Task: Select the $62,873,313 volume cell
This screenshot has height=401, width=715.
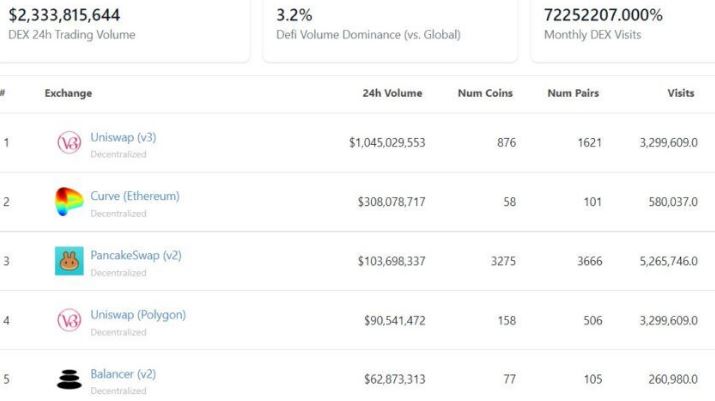Action: click(394, 379)
